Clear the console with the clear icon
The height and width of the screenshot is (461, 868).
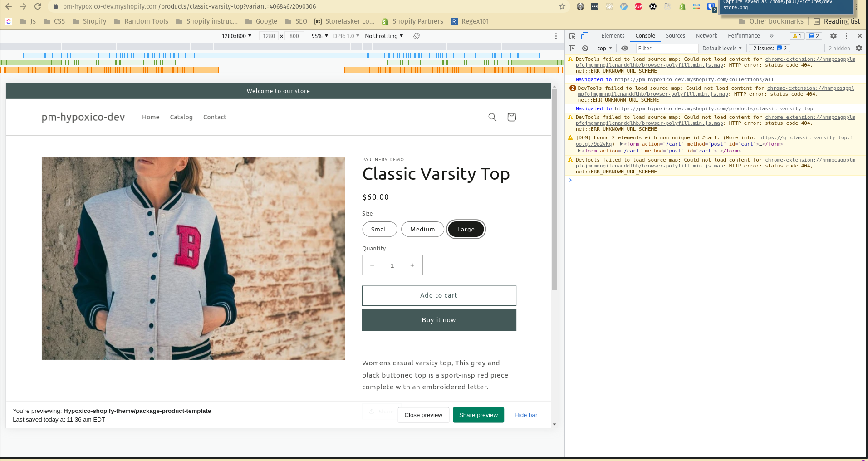click(585, 48)
